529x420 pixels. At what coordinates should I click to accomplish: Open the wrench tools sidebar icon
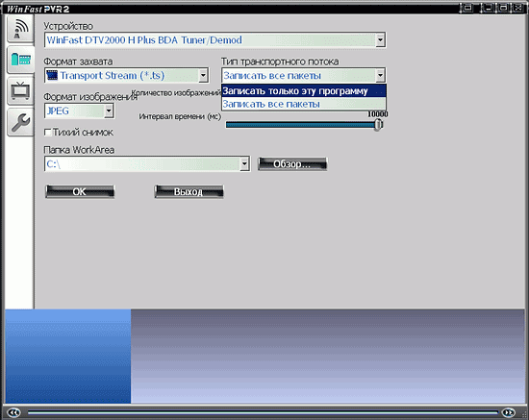click(20, 122)
